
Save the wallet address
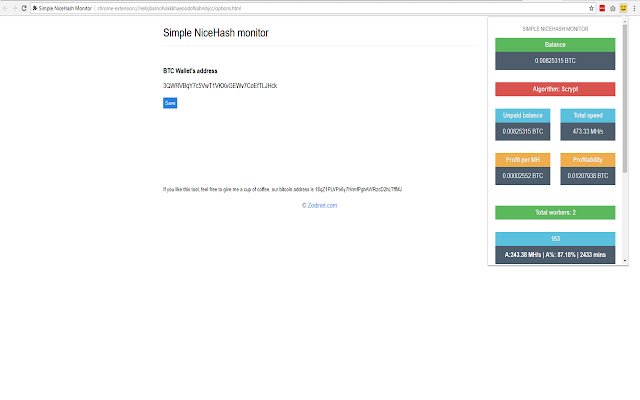[170, 103]
